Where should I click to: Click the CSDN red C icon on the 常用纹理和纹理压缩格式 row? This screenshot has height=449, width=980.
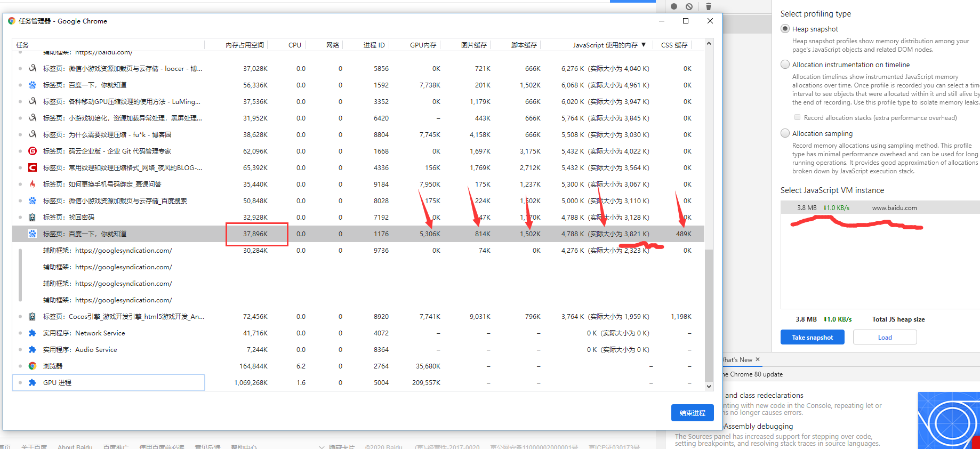pos(33,167)
